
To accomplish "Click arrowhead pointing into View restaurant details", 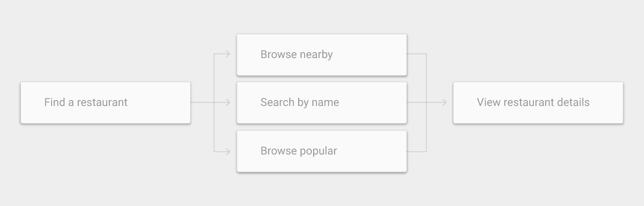I will [x=444, y=102].
